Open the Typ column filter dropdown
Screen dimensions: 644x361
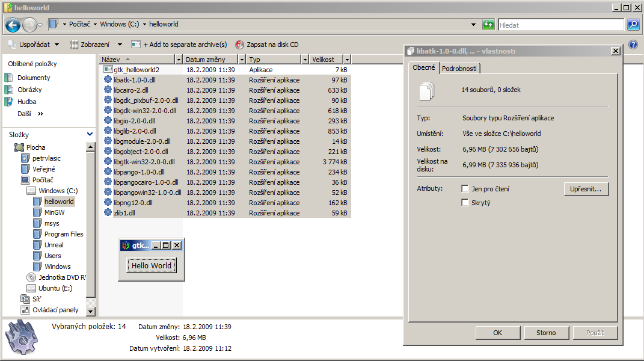coord(305,60)
